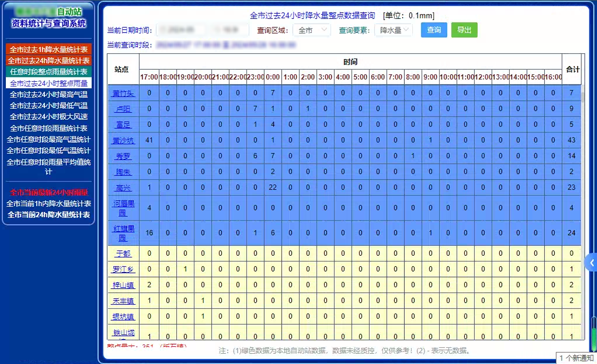Viewport: 597px width, 364px height.
Task: Open 全市任意时段雨量统计表 page
Action: (49, 128)
